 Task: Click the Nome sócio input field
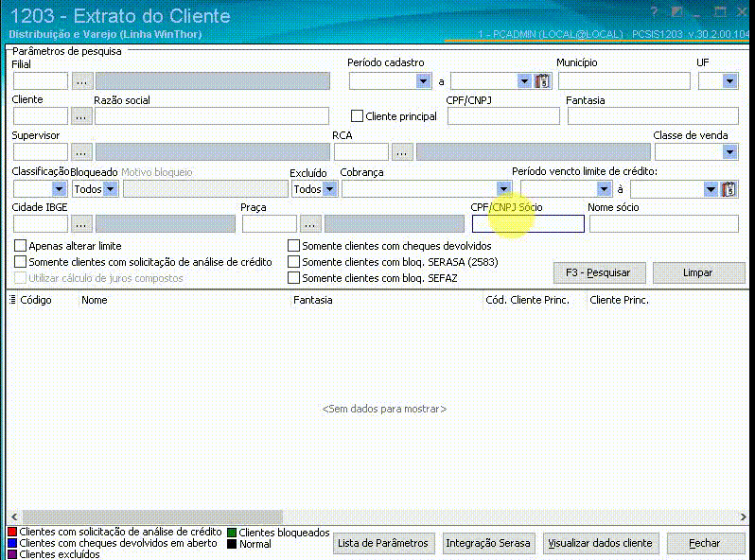coord(664,224)
